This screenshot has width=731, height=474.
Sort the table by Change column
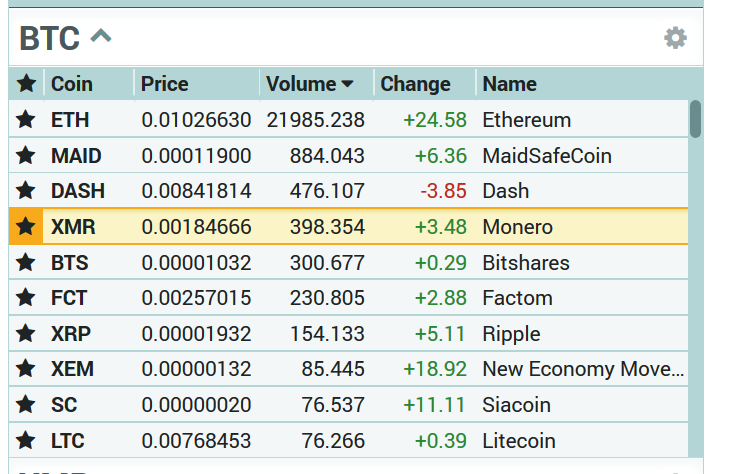[x=415, y=84]
